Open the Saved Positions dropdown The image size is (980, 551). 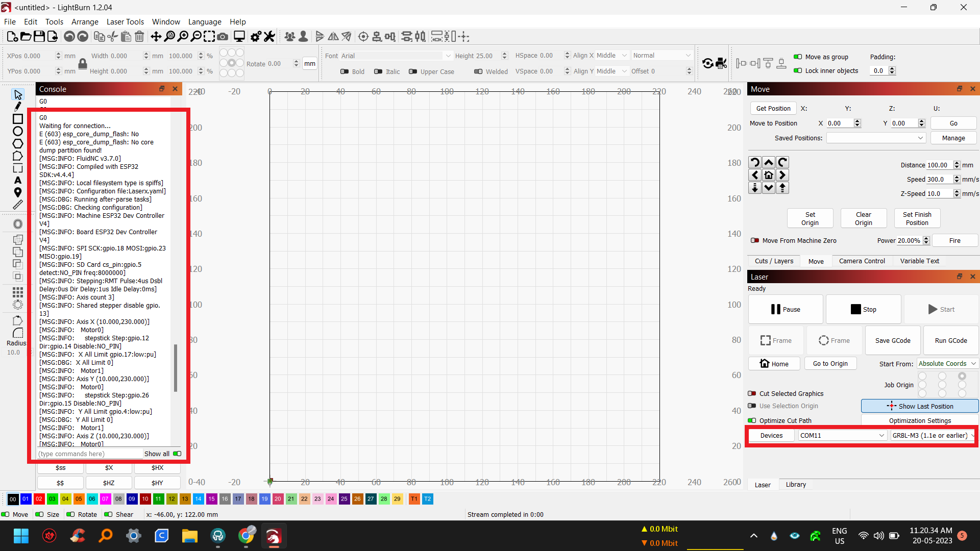tap(876, 138)
